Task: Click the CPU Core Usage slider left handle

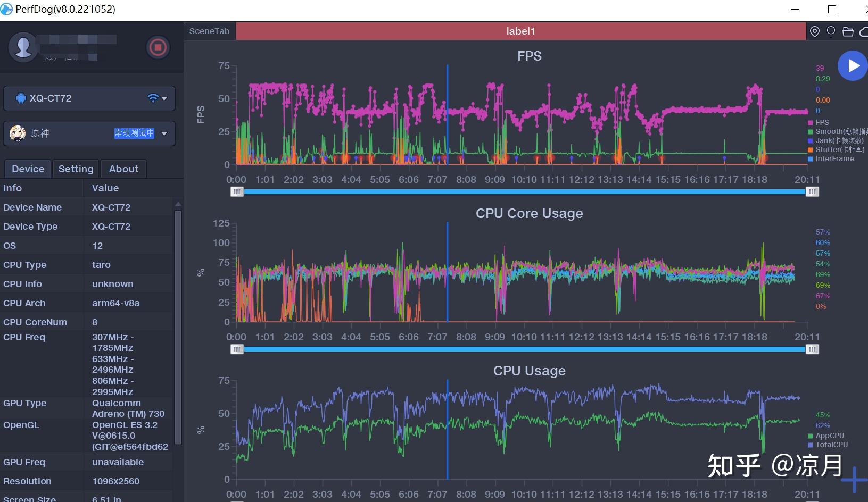Action: pos(237,349)
